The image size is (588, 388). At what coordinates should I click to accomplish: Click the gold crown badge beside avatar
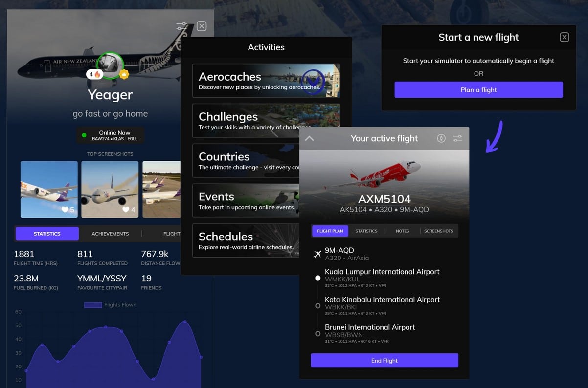coord(124,74)
